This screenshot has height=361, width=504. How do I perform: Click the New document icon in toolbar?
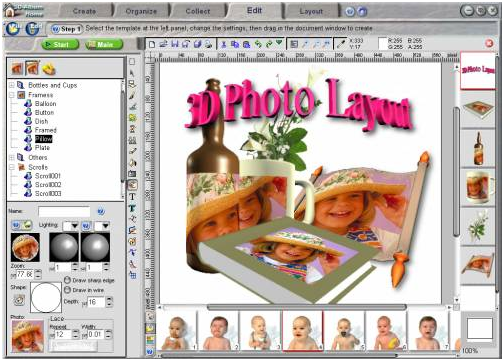[x=152, y=44]
